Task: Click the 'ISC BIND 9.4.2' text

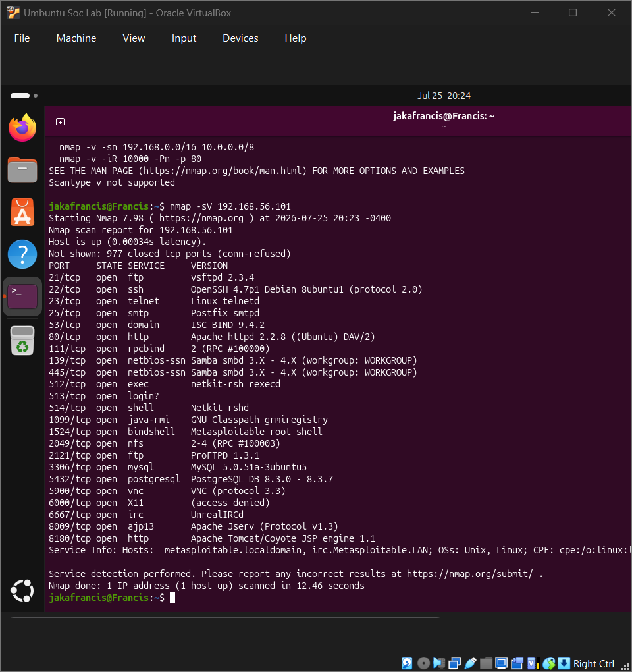Action: (x=227, y=325)
